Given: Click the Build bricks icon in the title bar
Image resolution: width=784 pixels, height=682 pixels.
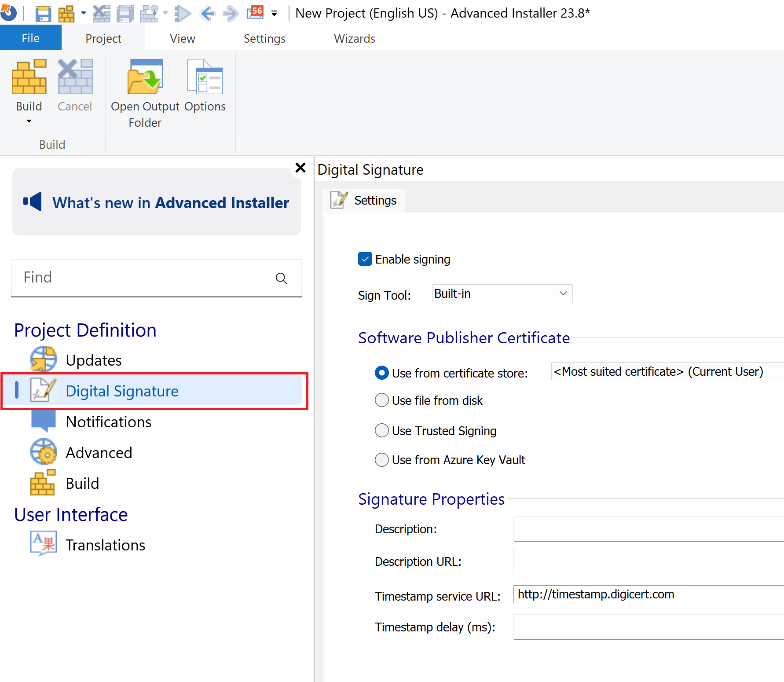Looking at the screenshot, I should click(x=66, y=13).
